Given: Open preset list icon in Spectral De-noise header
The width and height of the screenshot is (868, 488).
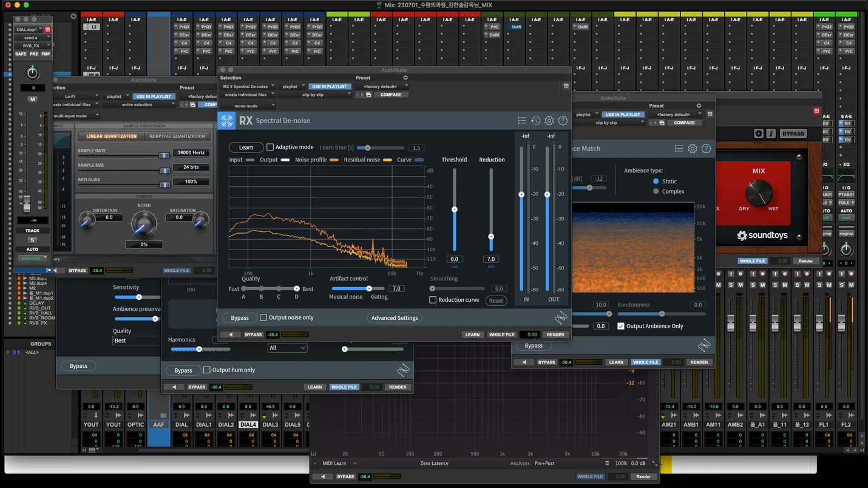Looking at the screenshot, I should [x=522, y=121].
